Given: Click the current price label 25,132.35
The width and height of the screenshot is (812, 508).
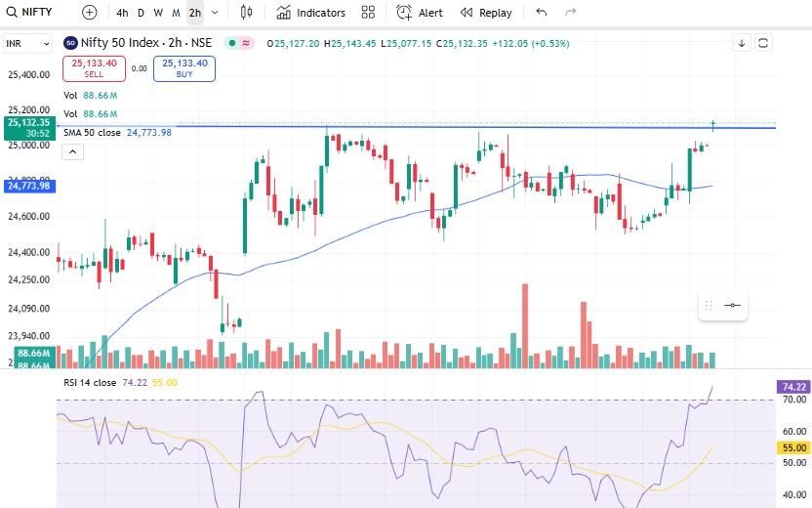Looking at the screenshot, I should pyautogui.click(x=29, y=128).
